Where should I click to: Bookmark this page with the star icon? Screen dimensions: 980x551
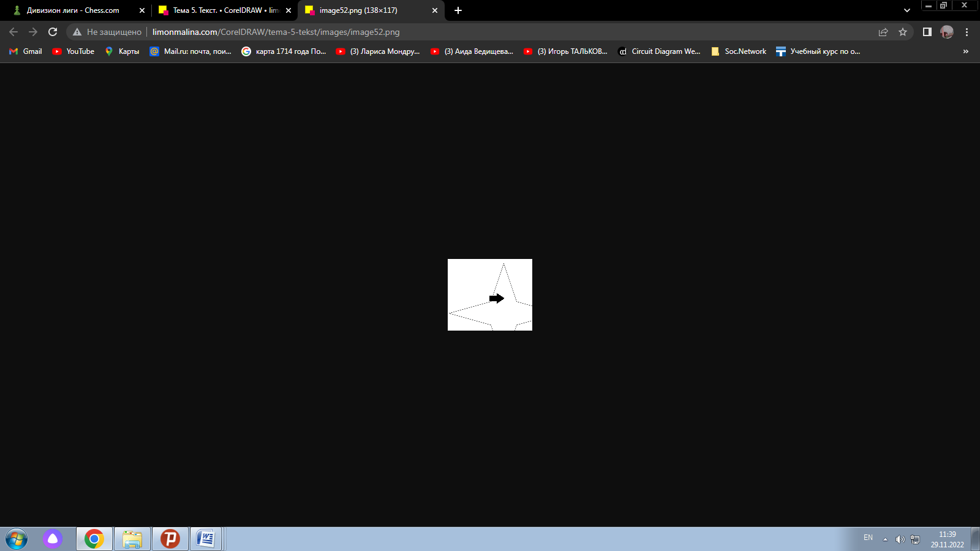point(903,32)
